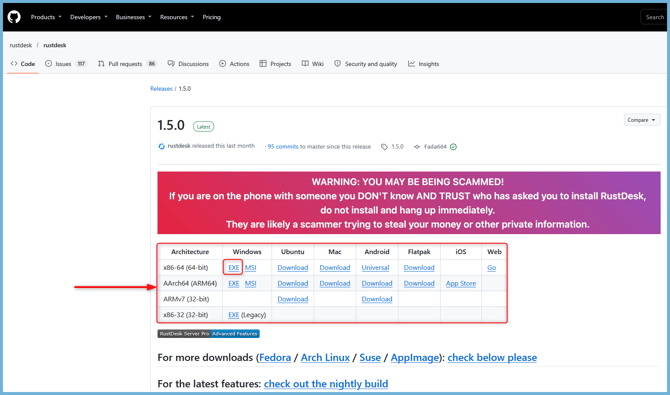This screenshot has width=670, height=395.
Task: Follow the check below please link
Action: click(492, 357)
